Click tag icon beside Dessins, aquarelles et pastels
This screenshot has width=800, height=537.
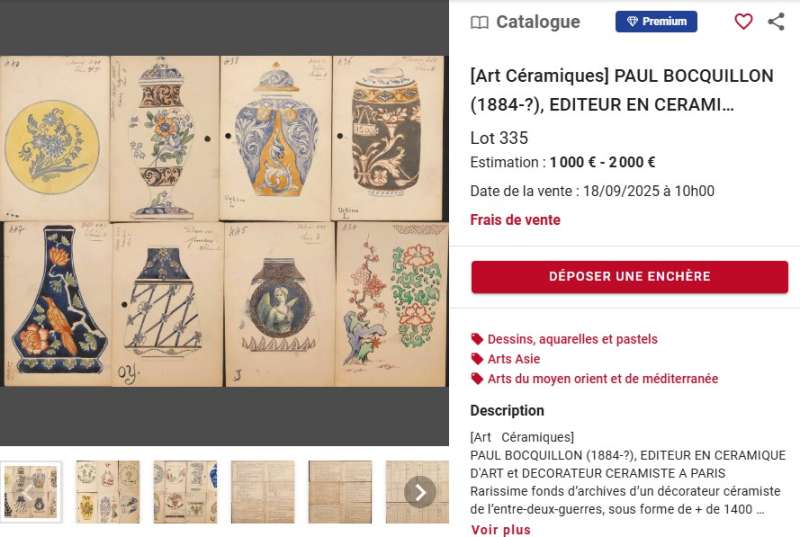(477, 339)
